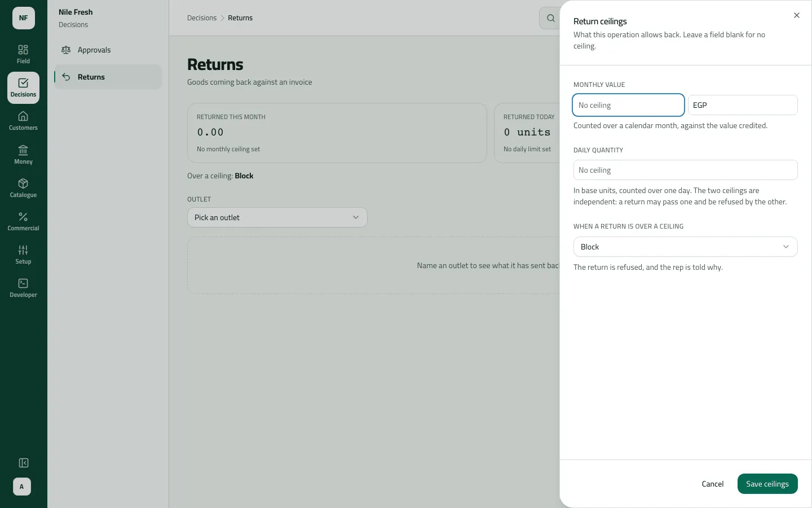The image size is (812, 508).
Task: Click the NF workspace logo
Action: [x=24, y=18]
